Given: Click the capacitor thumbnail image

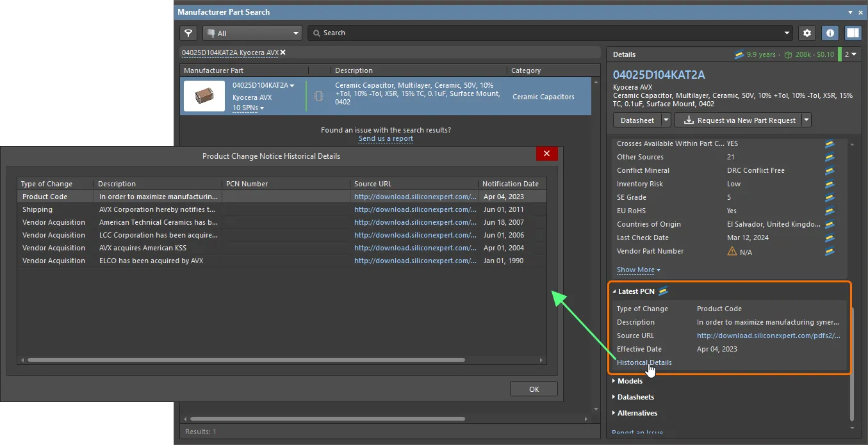Looking at the screenshot, I should 204,96.
